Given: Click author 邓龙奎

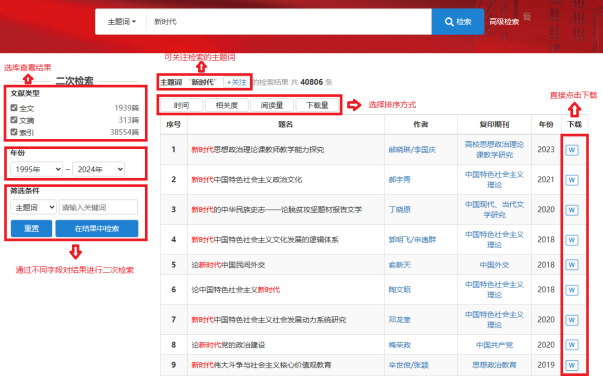Looking at the screenshot, I should [400, 319].
